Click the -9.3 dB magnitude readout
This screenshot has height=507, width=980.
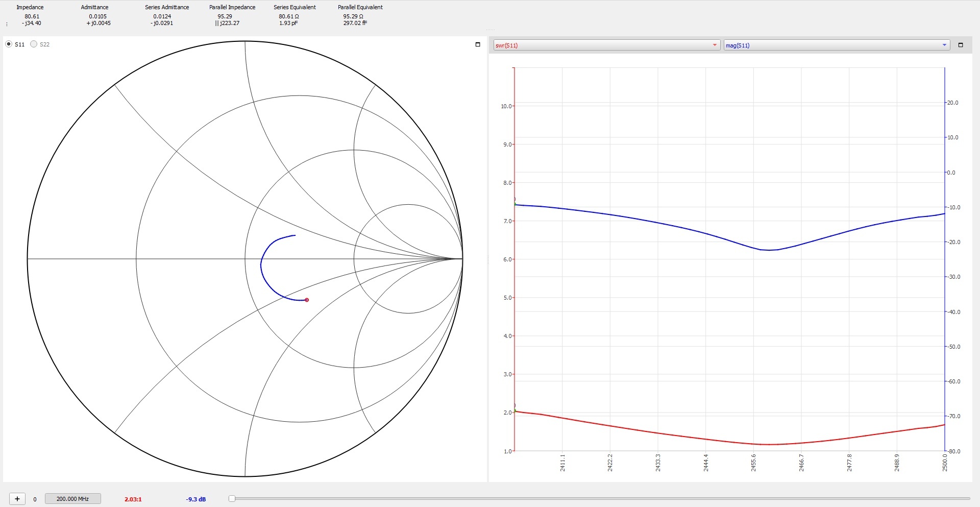pyautogui.click(x=196, y=499)
